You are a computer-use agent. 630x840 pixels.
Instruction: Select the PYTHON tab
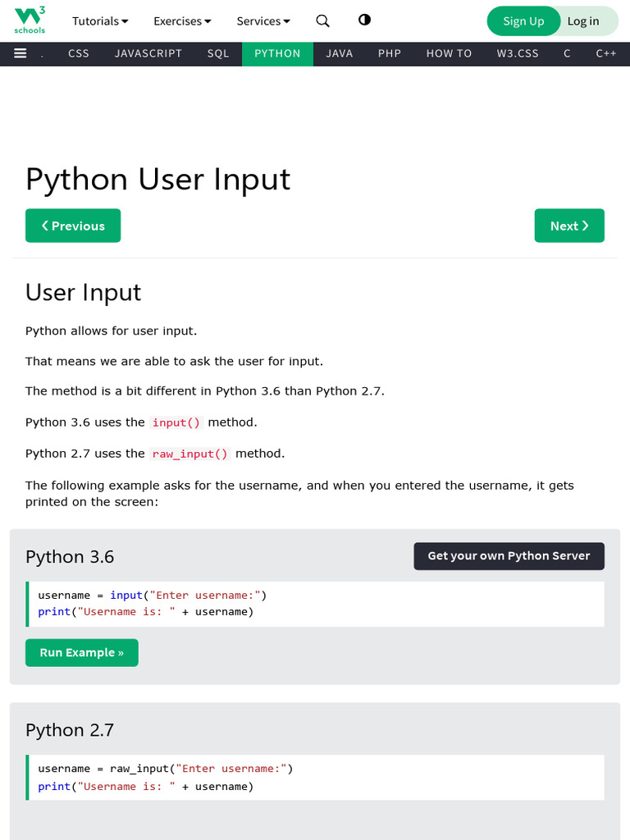[x=277, y=53]
